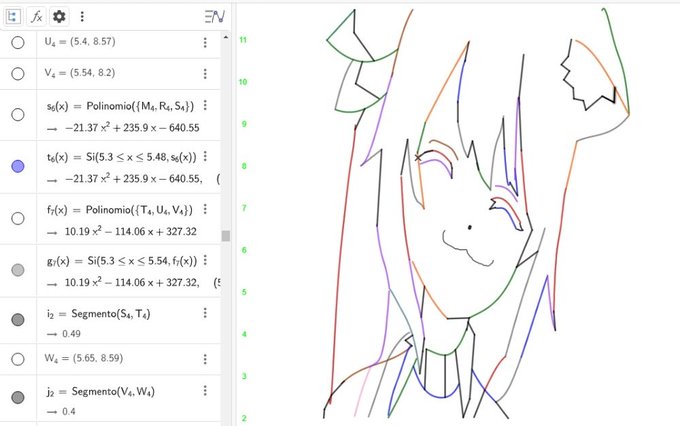The height and width of the screenshot is (426, 680).
Task: Show point W₄ via visibility circle
Action: (x=18, y=359)
